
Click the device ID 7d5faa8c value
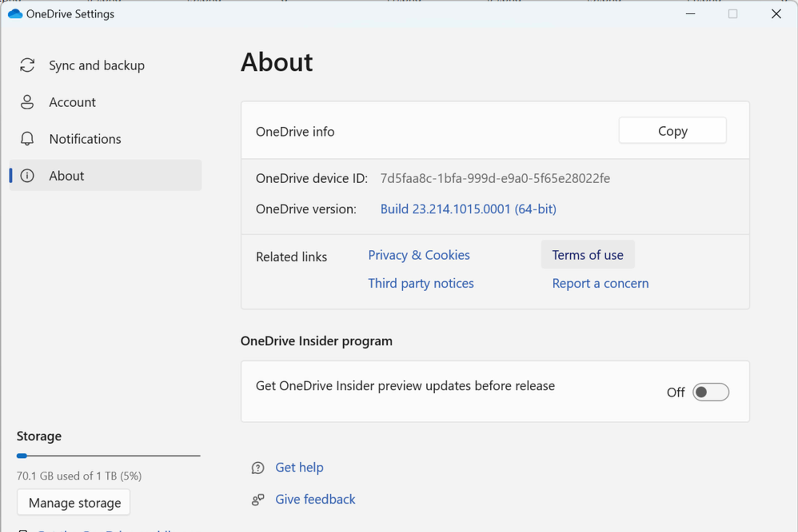point(495,178)
